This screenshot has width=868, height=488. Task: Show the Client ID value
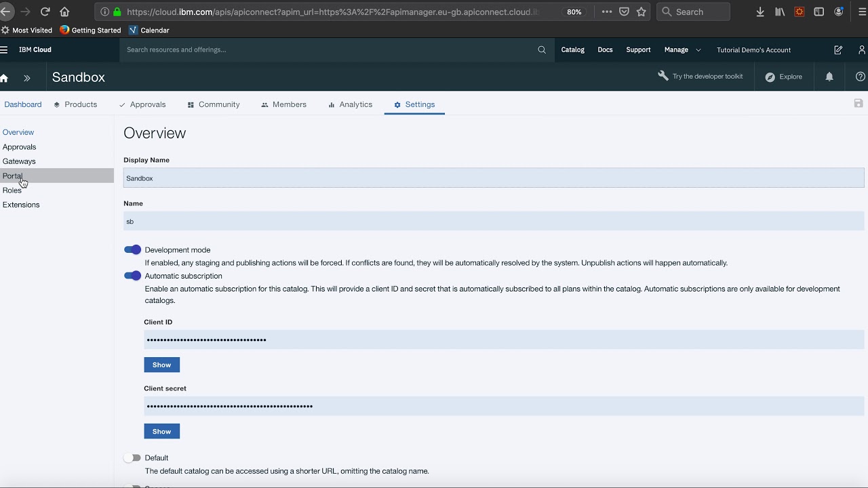[161, 365]
